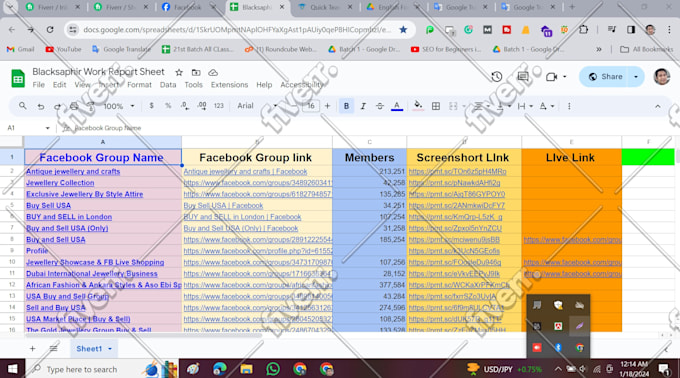Open the Edit menu
The image size is (680, 378).
(59, 85)
